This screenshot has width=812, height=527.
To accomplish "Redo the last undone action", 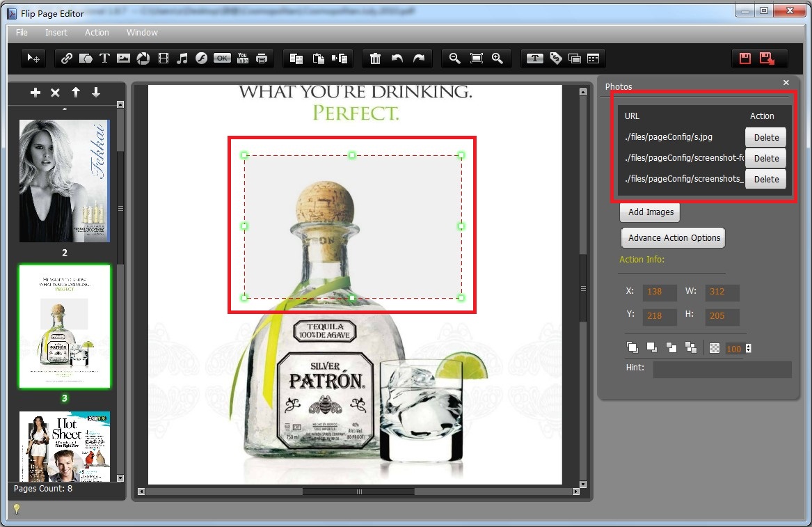I will click(x=419, y=58).
